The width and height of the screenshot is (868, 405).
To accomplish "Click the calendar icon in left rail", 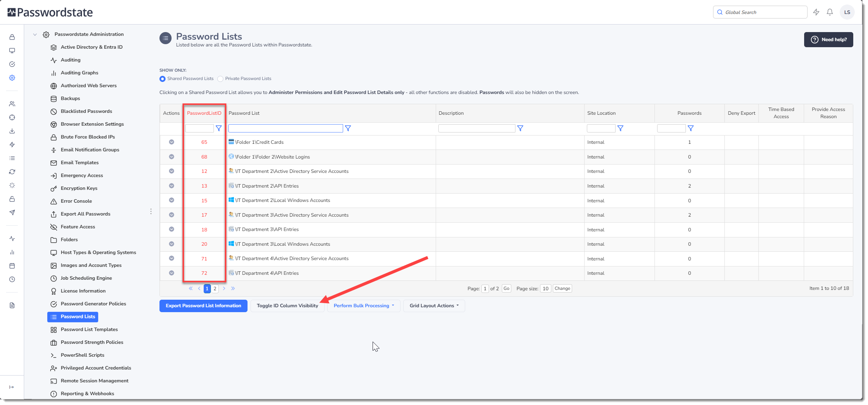I will tap(12, 266).
